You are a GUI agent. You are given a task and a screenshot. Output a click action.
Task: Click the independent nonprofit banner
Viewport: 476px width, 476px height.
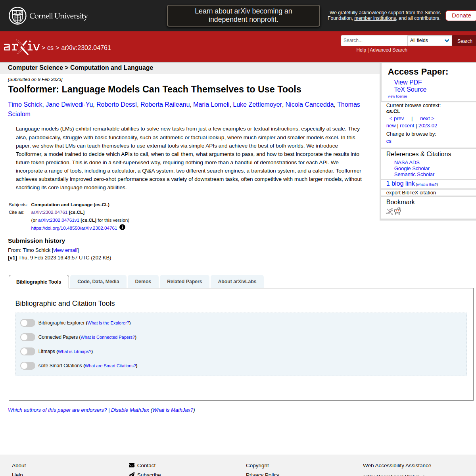(244, 15)
